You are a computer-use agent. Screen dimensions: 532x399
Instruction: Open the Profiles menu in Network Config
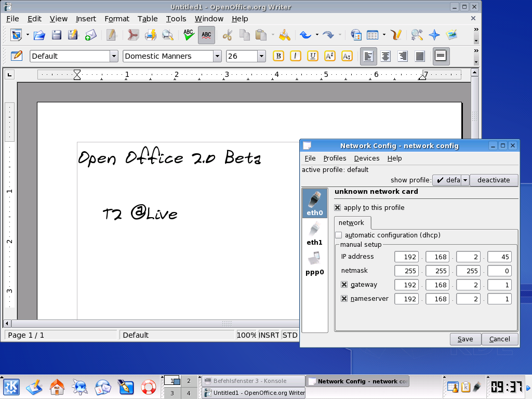pos(335,158)
